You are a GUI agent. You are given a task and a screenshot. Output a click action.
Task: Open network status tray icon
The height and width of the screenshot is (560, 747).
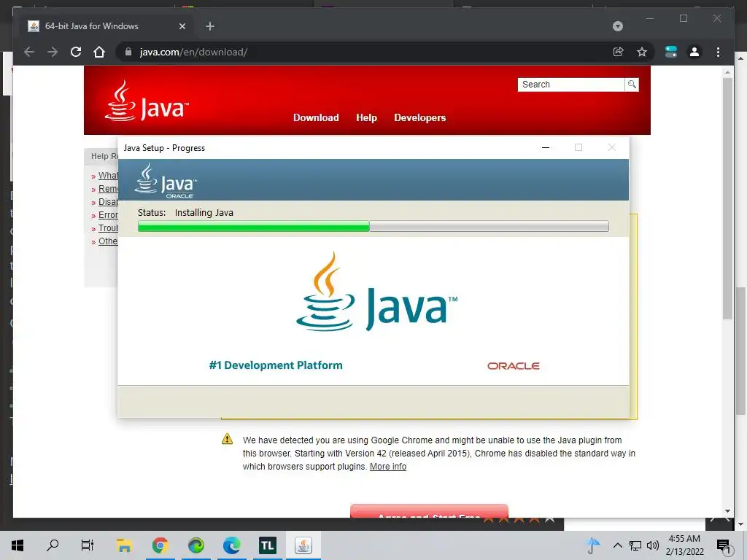(635, 545)
